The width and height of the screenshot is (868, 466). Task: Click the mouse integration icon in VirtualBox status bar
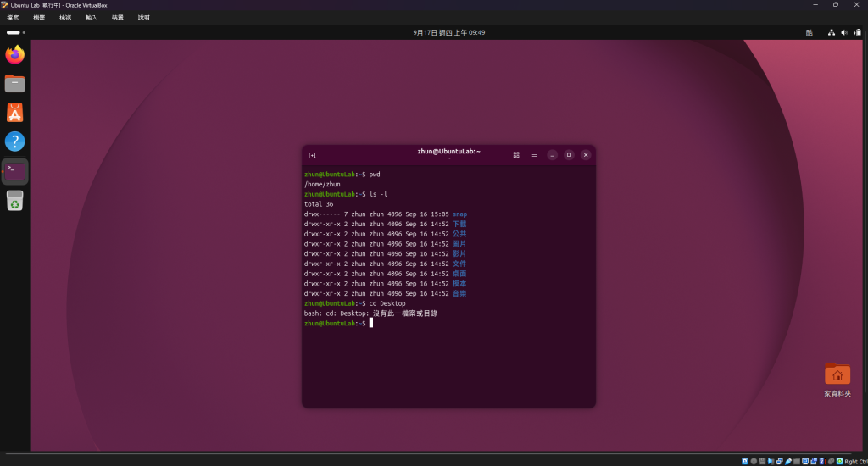[x=832, y=461]
